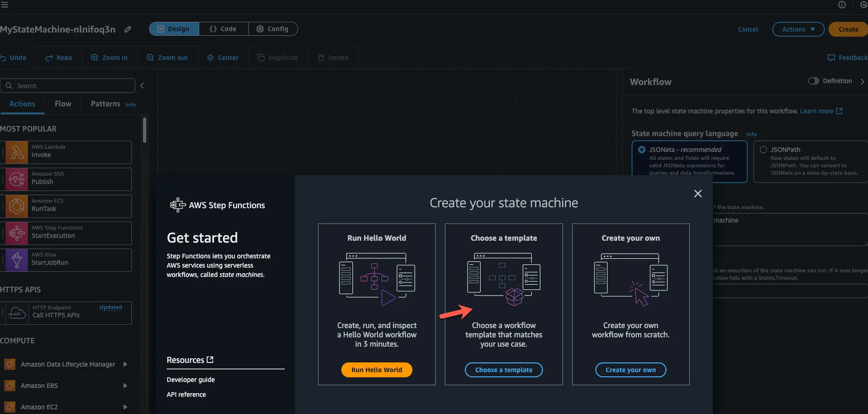
Task: Click the Amazon EBS service icon
Action: [10, 386]
